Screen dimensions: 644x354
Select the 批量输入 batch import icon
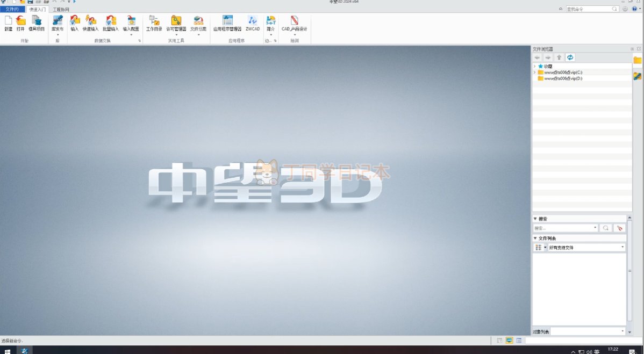pyautogui.click(x=111, y=21)
